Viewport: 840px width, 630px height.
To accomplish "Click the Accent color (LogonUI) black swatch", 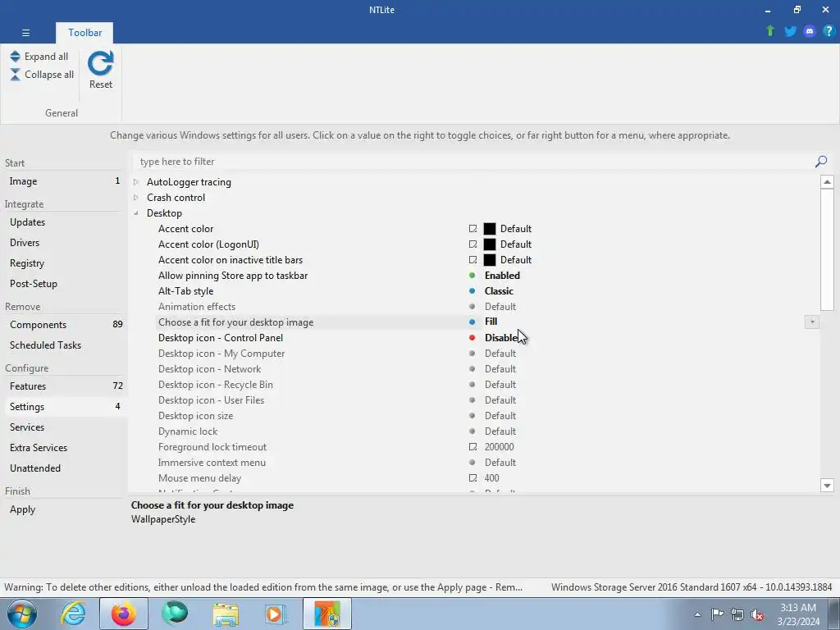I will pyautogui.click(x=490, y=244).
